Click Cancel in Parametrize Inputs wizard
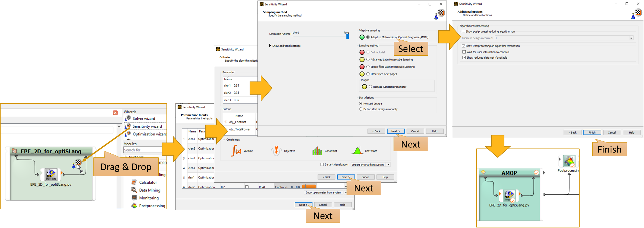The image size is (644, 228). [323, 205]
